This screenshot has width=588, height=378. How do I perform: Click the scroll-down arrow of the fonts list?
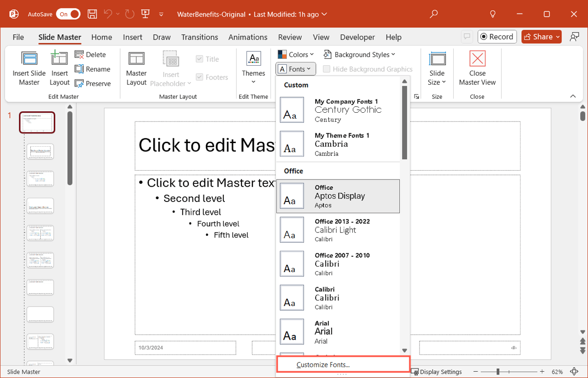pos(405,350)
